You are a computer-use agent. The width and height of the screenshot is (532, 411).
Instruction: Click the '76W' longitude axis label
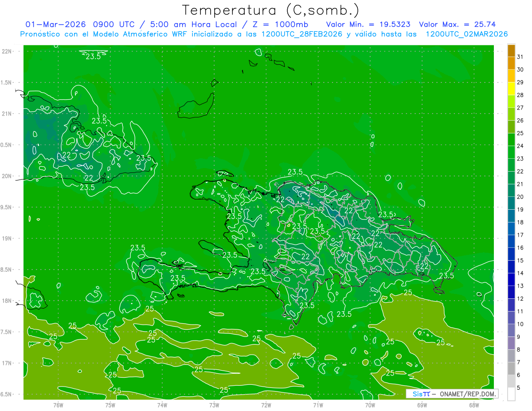pos(58,405)
